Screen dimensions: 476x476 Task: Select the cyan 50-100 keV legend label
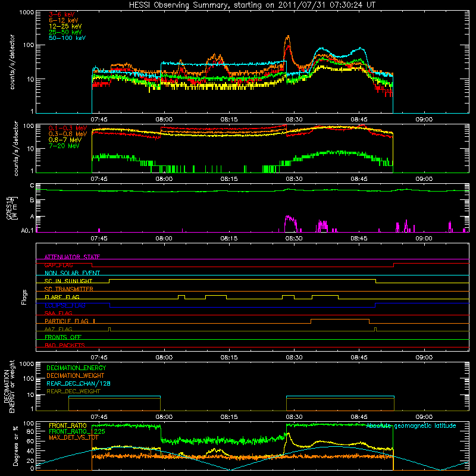(x=67, y=38)
